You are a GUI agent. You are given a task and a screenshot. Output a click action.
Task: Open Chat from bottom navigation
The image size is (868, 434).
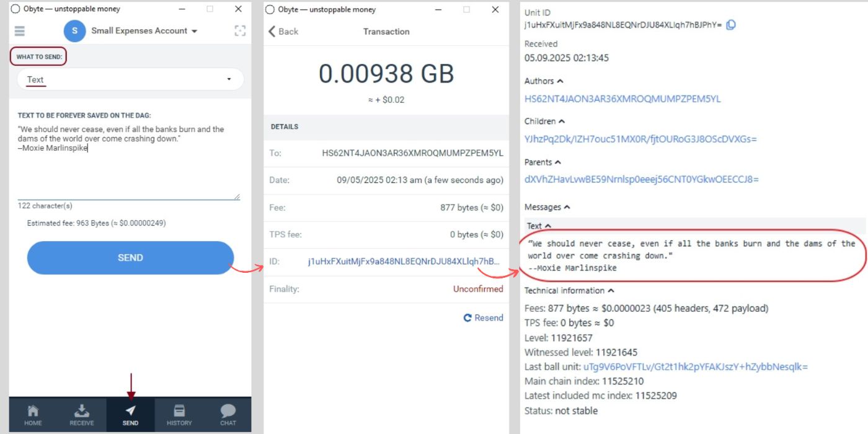click(x=228, y=415)
